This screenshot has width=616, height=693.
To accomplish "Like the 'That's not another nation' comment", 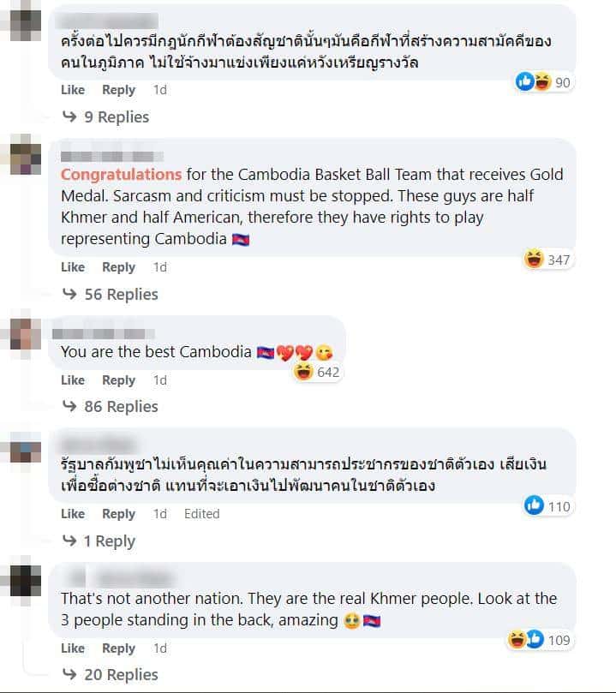I will pos(73,648).
